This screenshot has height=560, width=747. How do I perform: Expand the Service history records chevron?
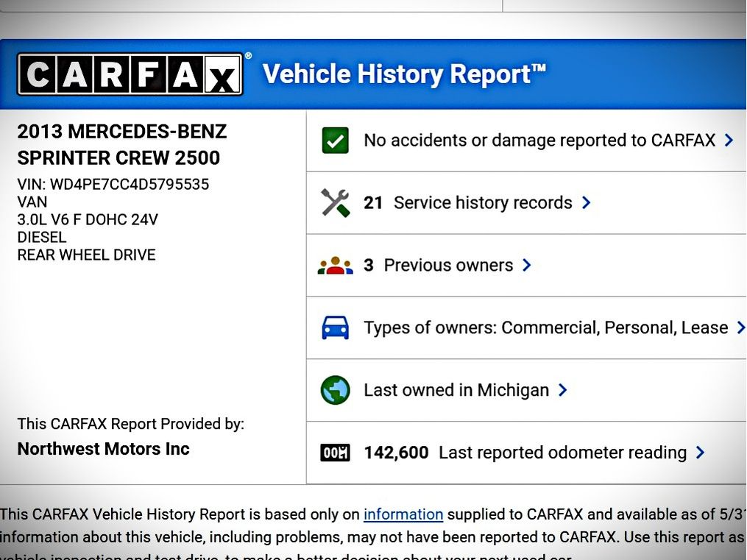pos(587,202)
